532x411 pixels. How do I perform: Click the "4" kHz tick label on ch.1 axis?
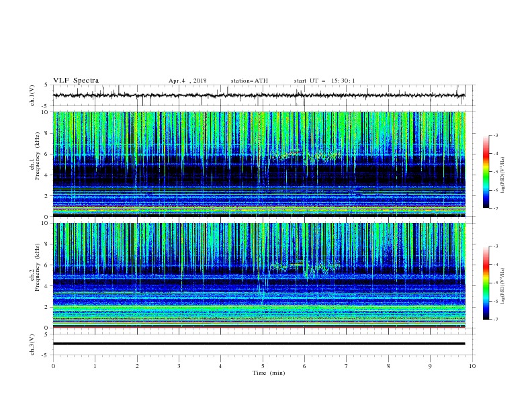click(46, 175)
